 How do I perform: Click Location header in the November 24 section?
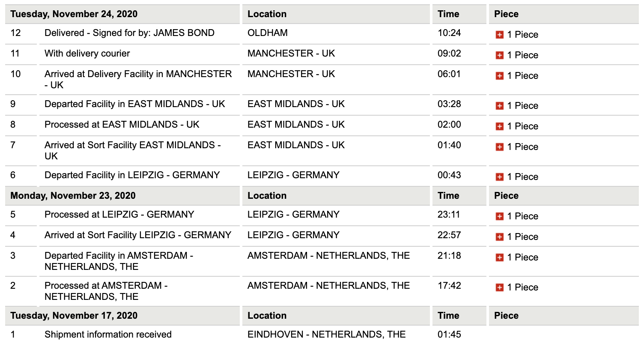point(267,14)
